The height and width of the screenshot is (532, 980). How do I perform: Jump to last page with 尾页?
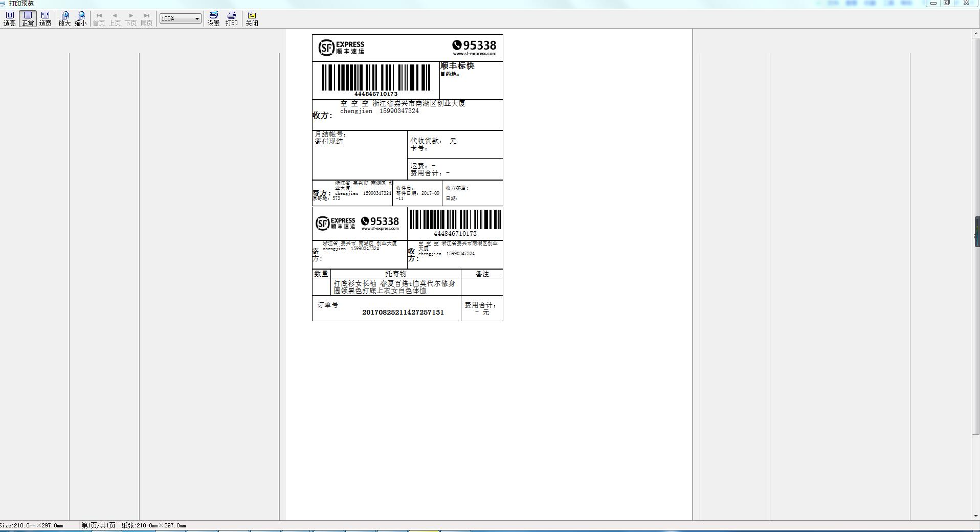tap(147, 19)
